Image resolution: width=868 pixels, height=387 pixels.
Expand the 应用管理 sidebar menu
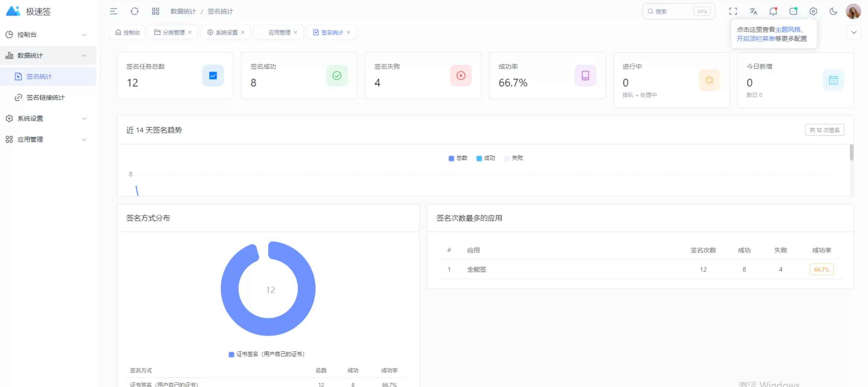pos(48,139)
